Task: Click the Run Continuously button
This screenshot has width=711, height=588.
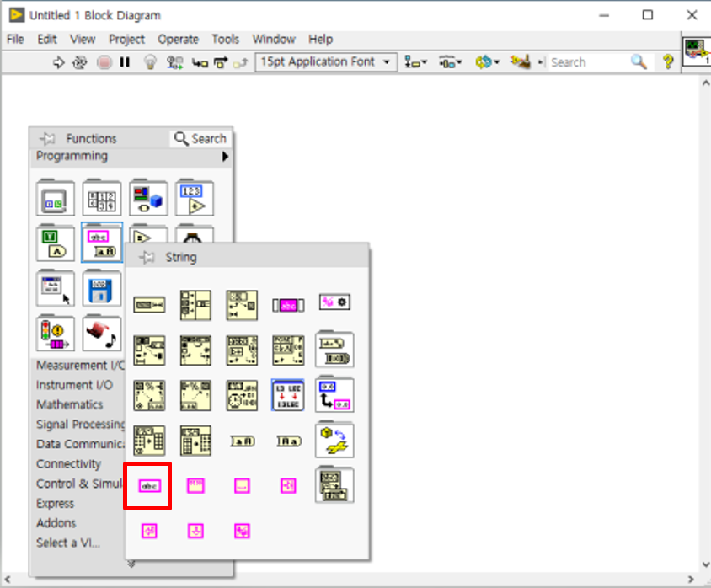Action: [x=80, y=62]
